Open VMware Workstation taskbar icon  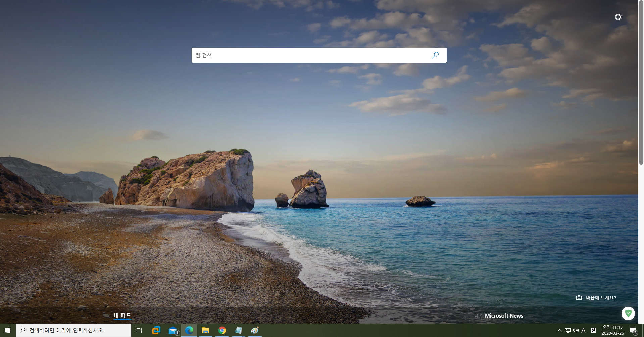[x=156, y=330]
